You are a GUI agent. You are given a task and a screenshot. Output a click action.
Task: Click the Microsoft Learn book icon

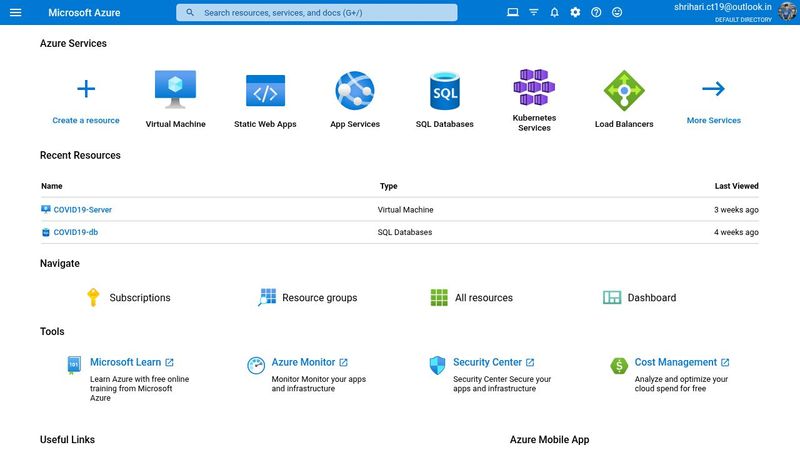74,365
